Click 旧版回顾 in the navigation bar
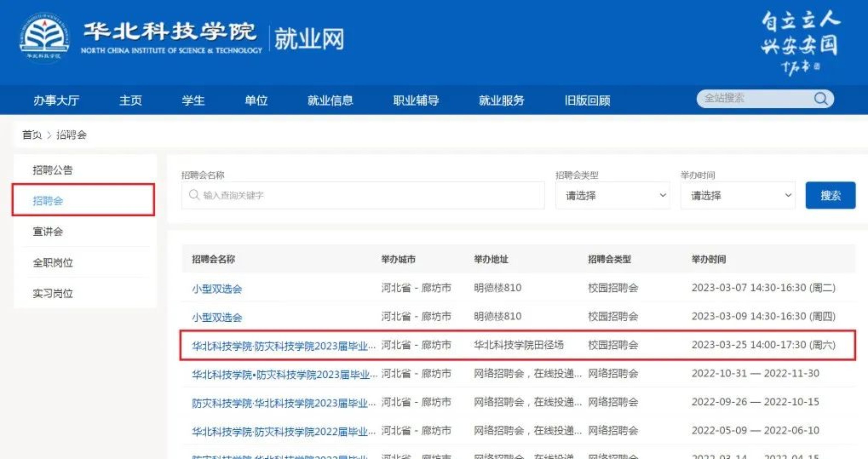 [x=587, y=100]
